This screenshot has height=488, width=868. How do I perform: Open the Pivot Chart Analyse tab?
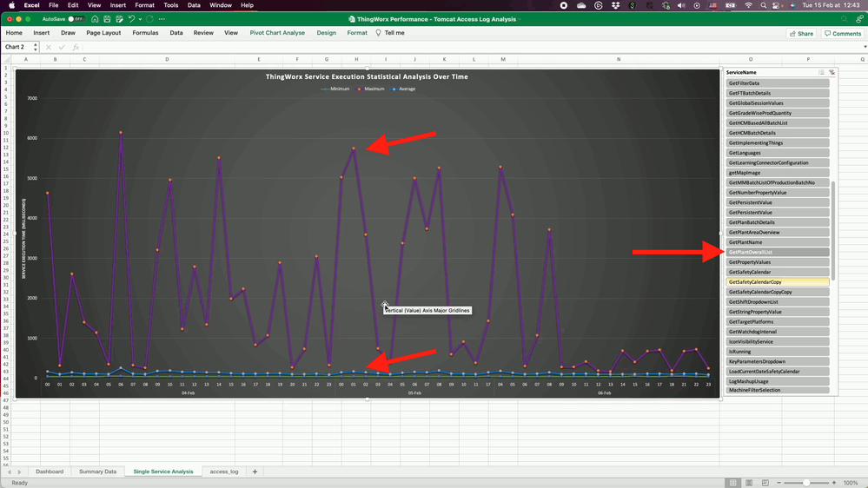(x=277, y=33)
